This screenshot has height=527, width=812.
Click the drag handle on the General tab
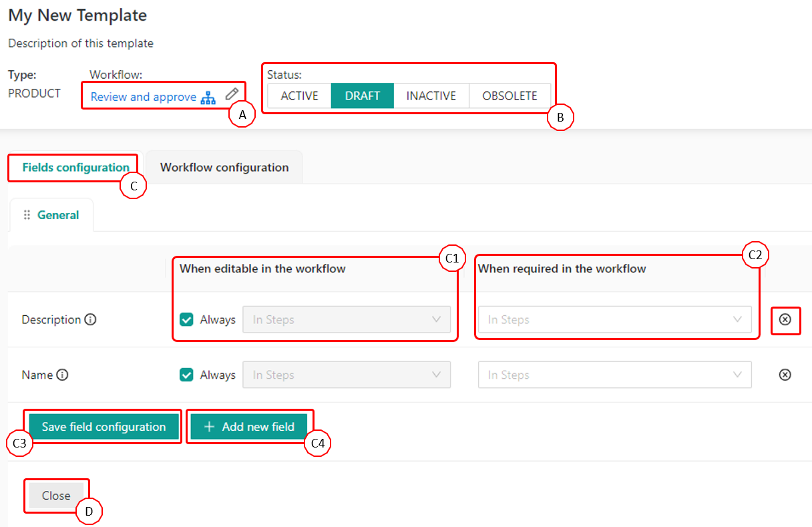[x=27, y=214]
